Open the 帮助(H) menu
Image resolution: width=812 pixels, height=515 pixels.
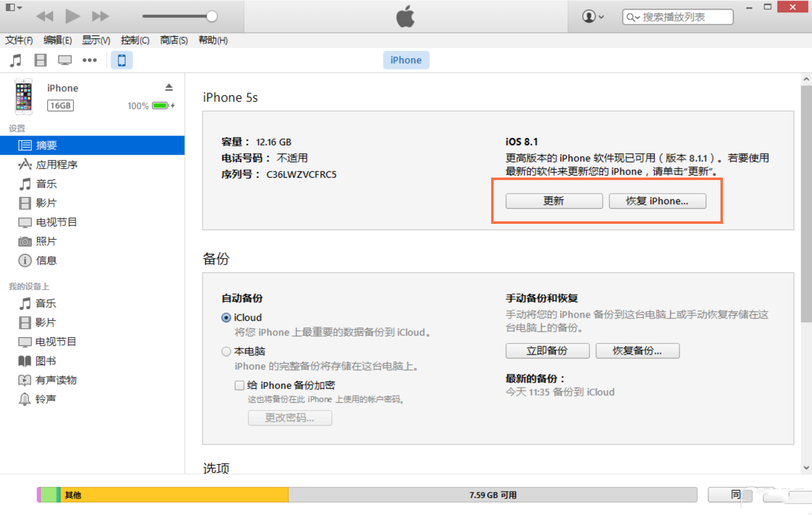(x=213, y=40)
